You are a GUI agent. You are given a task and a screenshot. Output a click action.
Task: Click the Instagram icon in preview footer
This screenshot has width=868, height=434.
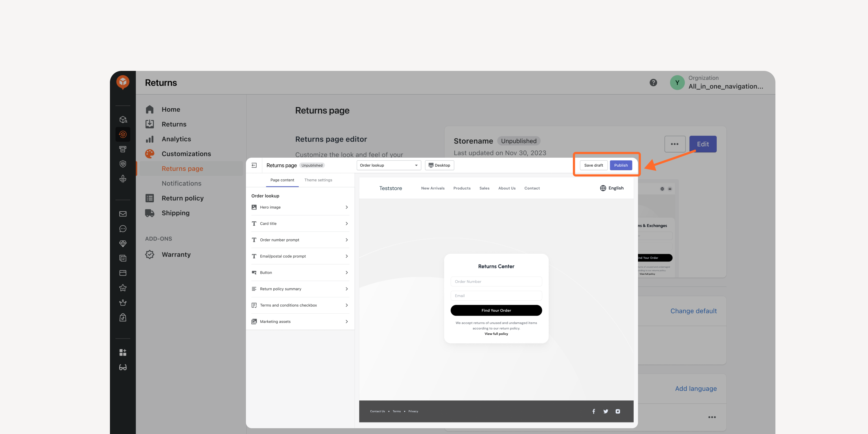pyautogui.click(x=618, y=411)
